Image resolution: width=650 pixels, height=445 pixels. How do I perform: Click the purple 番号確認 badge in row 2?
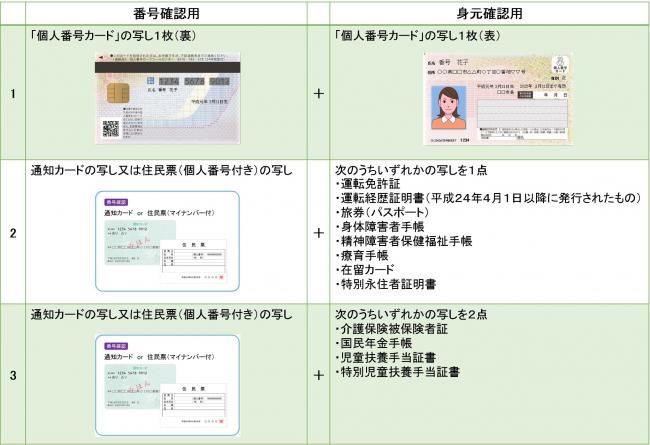pos(116,202)
